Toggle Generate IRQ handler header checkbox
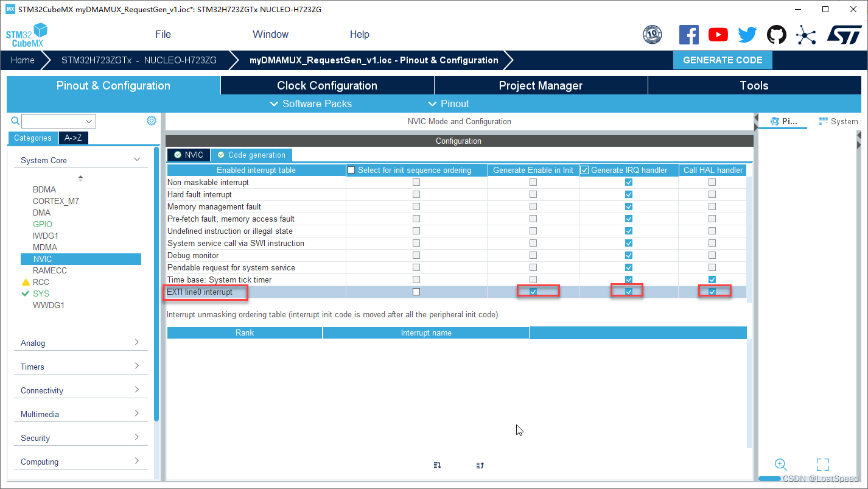868x489 pixels. tap(584, 170)
